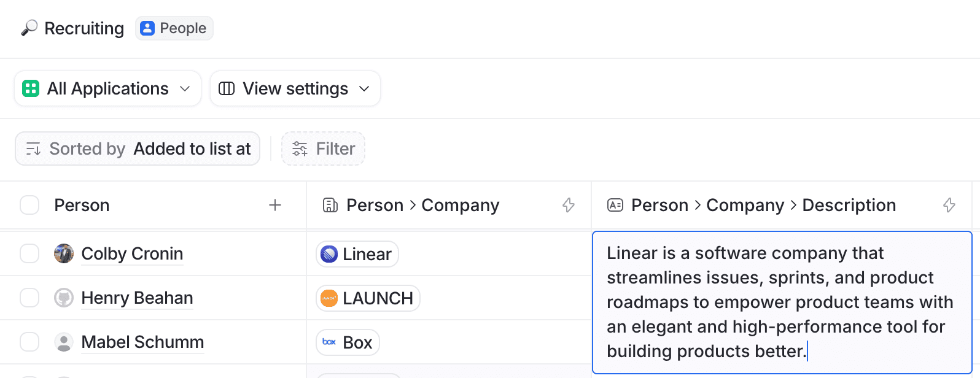Toggle the select-all checkbox in the Person header
The height and width of the screenshot is (378, 980).
(x=29, y=205)
